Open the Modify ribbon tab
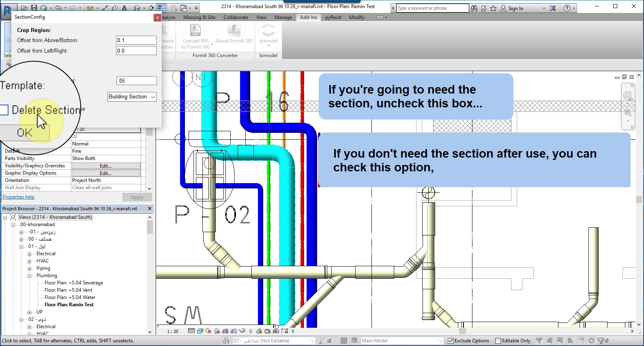 tap(357, 17)
